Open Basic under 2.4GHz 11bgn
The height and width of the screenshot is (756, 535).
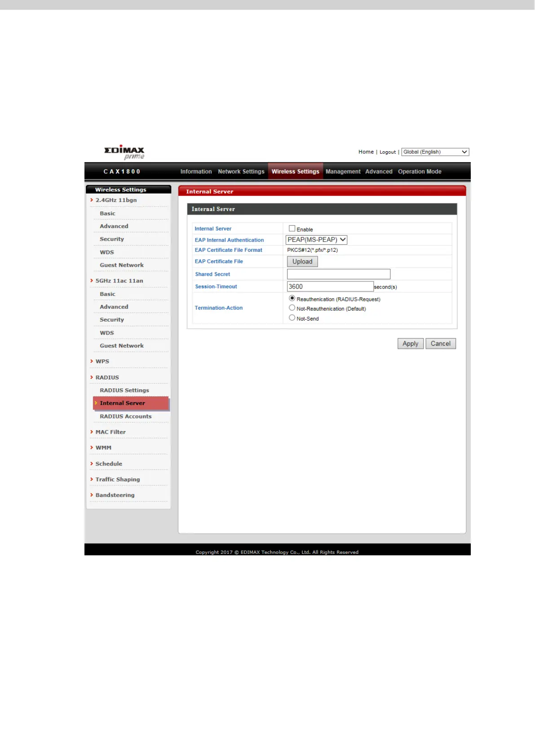pyautogui.click(x=108, y=214)
